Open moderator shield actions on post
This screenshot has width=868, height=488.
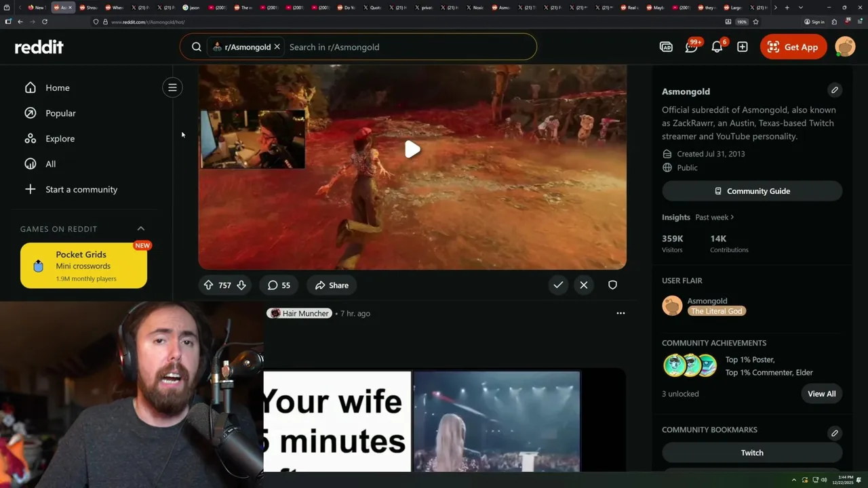click(612, 285)
